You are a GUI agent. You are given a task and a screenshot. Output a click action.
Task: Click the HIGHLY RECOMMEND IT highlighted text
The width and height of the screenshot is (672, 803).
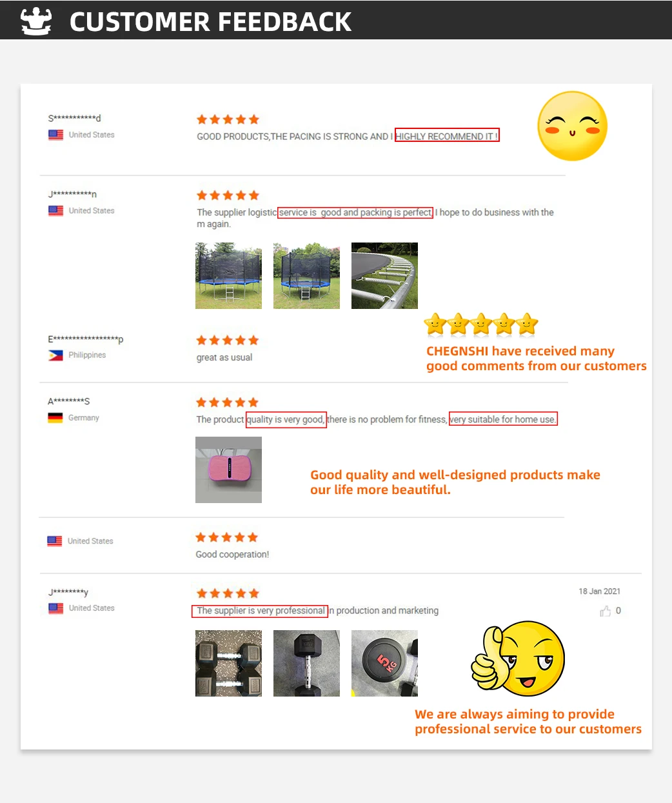point(447,136)
